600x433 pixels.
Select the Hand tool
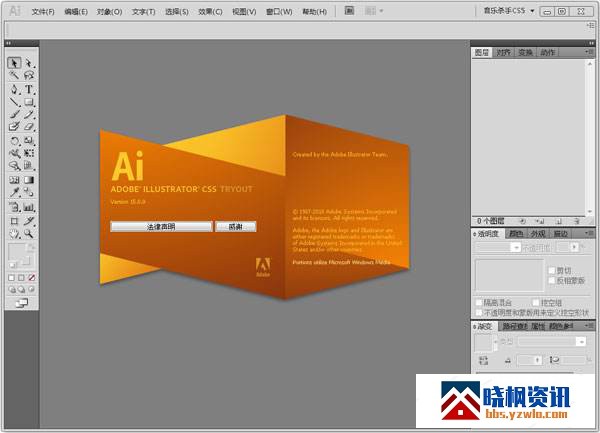click(14, 232)
